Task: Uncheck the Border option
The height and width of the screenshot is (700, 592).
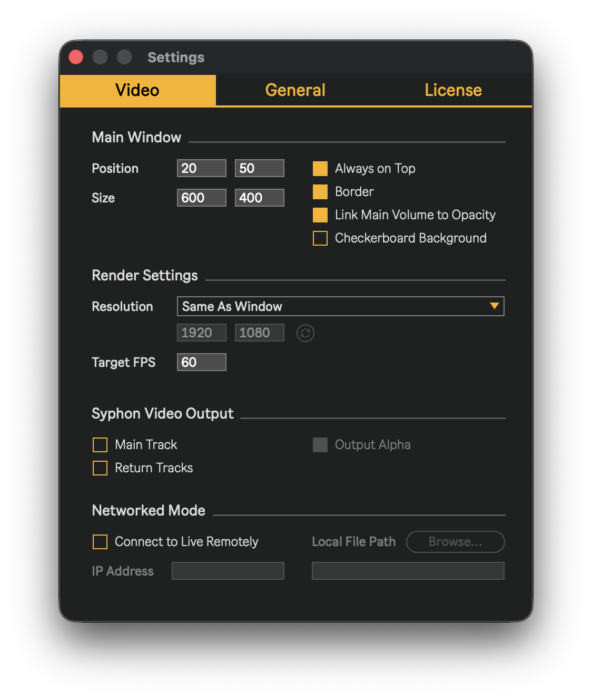Action: (x=320, y=192)
